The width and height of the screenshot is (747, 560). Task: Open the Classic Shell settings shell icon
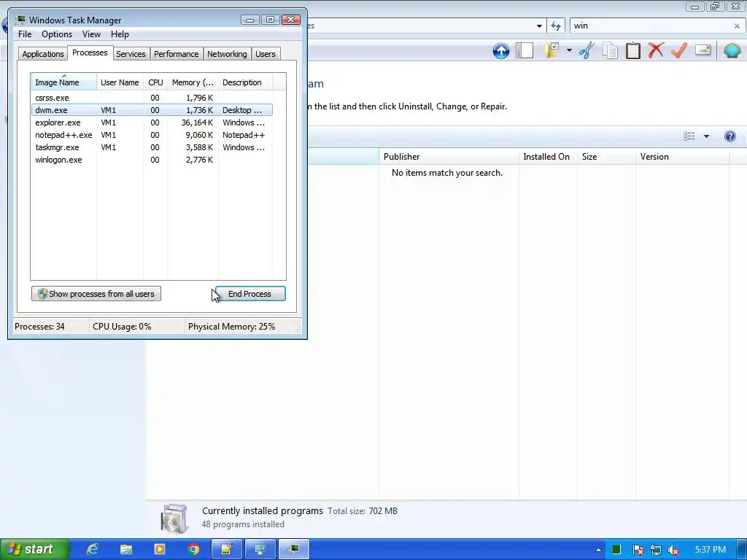coord(732,50)
